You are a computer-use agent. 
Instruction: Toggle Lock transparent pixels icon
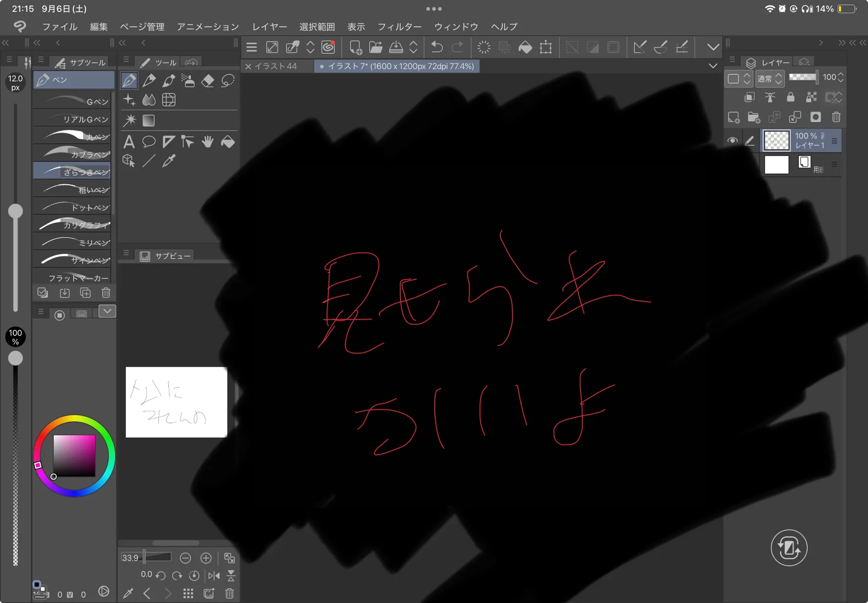point(811,97)
